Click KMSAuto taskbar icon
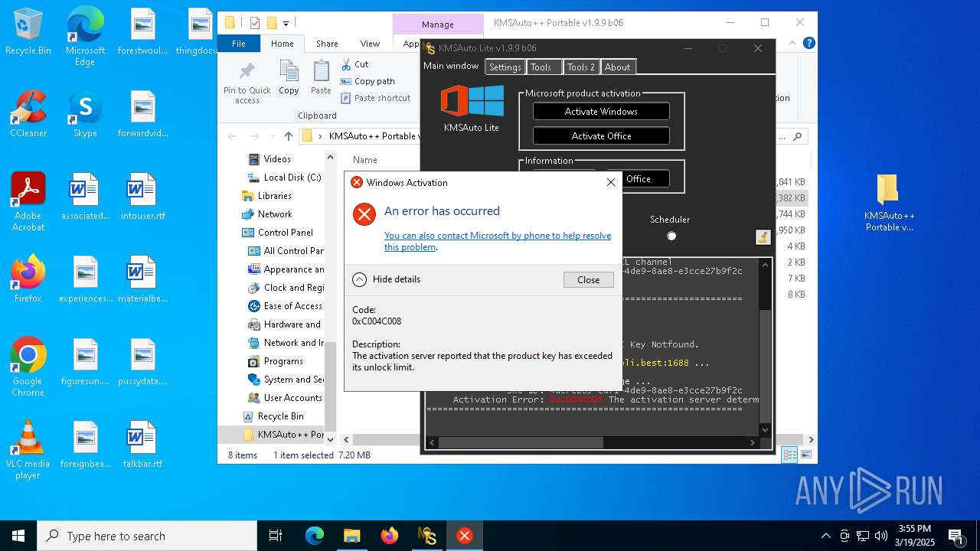 click(426, 536)
